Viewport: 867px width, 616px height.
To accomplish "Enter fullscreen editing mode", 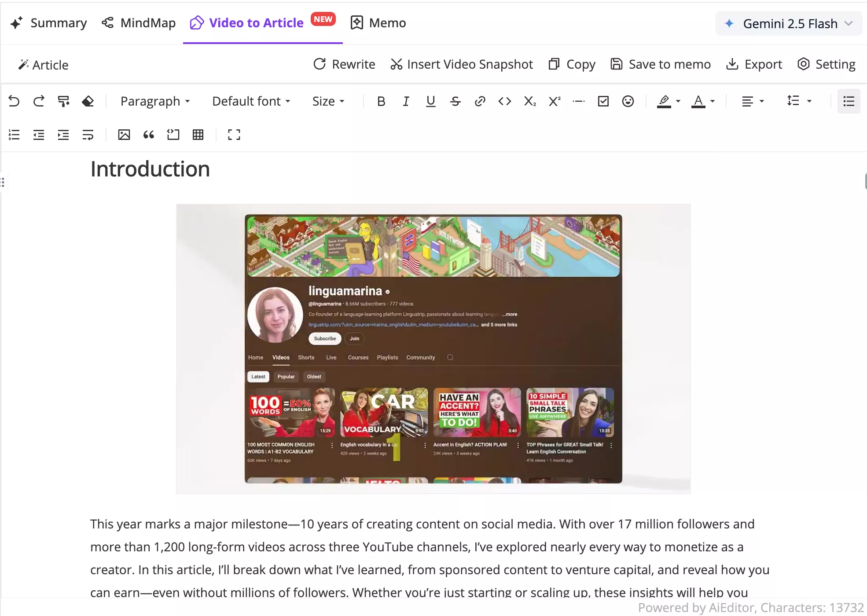I will tap(234, 135).
